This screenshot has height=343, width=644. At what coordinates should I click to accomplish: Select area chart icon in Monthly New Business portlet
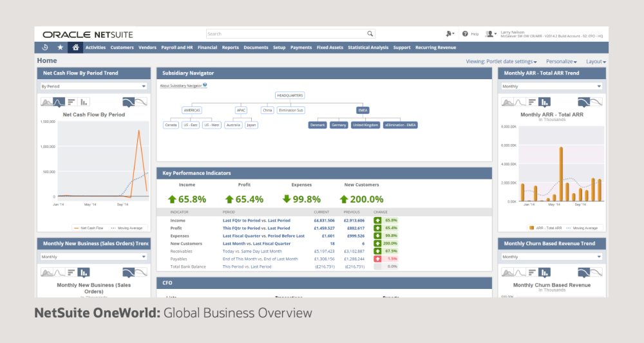click(x=46, y=272)
